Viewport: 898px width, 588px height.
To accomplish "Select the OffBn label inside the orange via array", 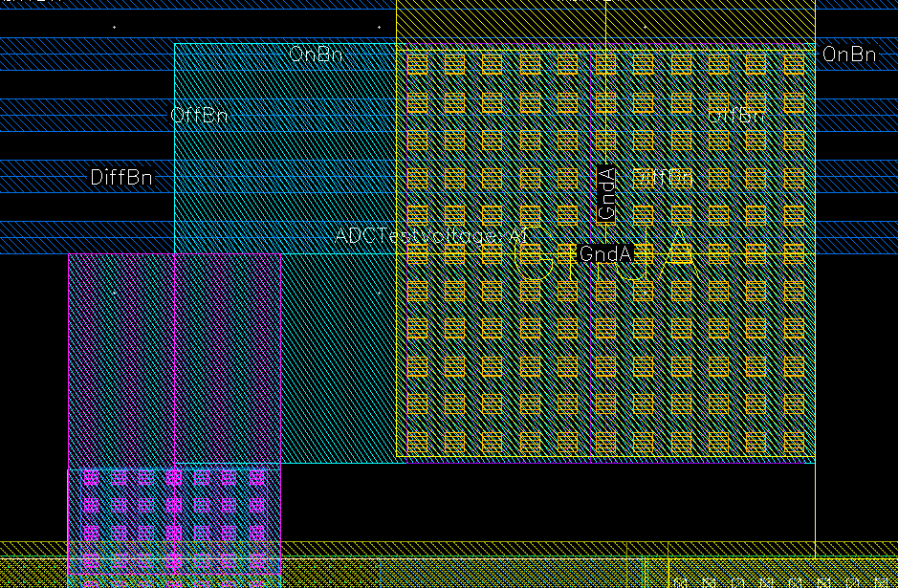I will click(x=735, y=116).
